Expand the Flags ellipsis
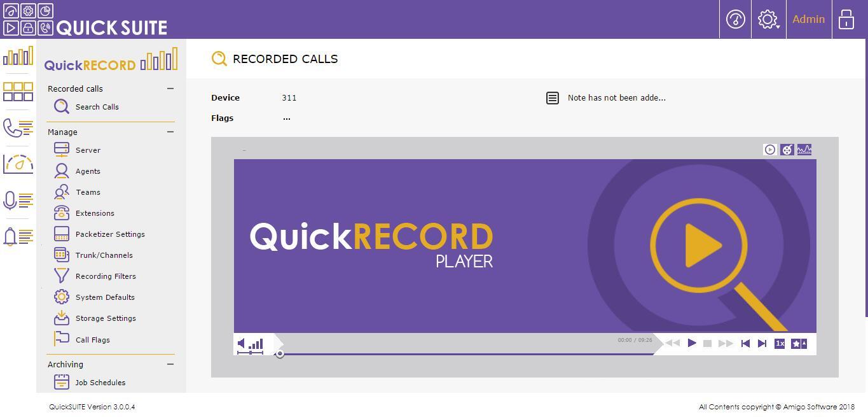The height and width of the screenshot is (417, 868). (286, 118)
